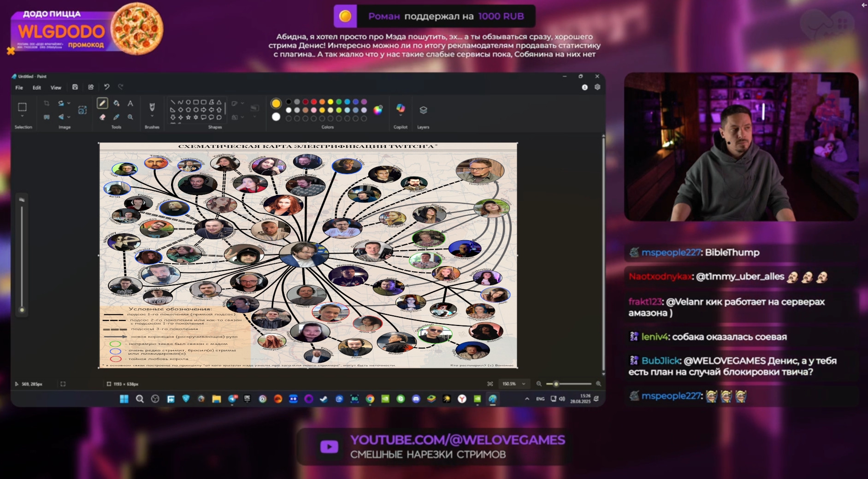Open Steam from the taskbar
Image resolution: width=868 pixels, height=479 pixels.
(x=324, y=399)
